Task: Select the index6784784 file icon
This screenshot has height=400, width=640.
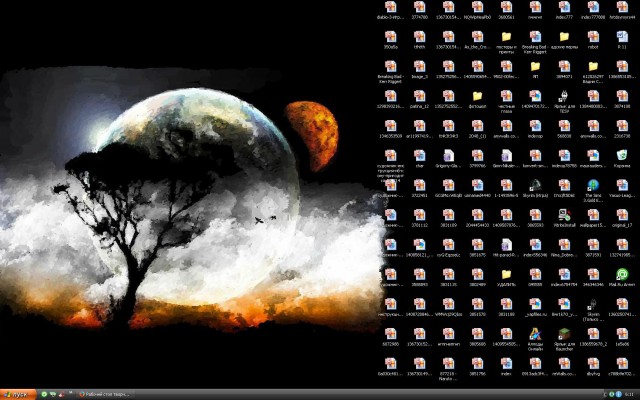Action: 564,274
